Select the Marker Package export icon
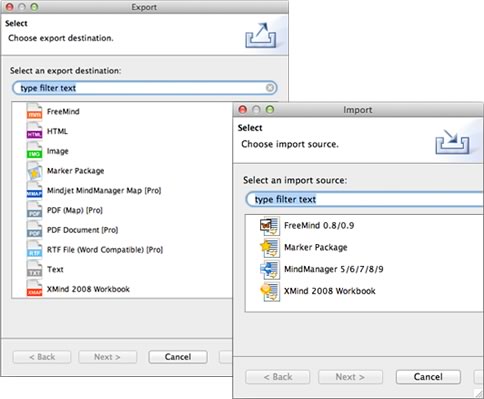Image resolution: width=484 pixels, height=399 pixels. click(x=34, y=171)
